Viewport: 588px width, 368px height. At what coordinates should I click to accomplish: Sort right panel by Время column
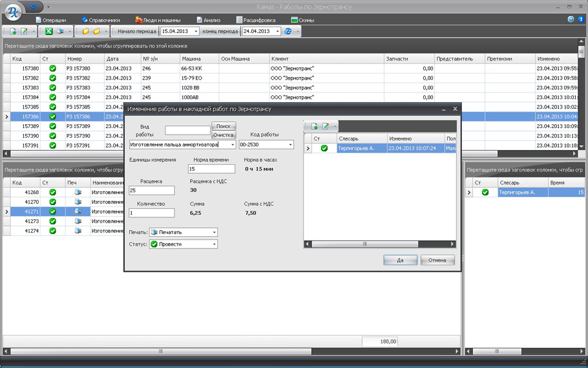(566, 183)
